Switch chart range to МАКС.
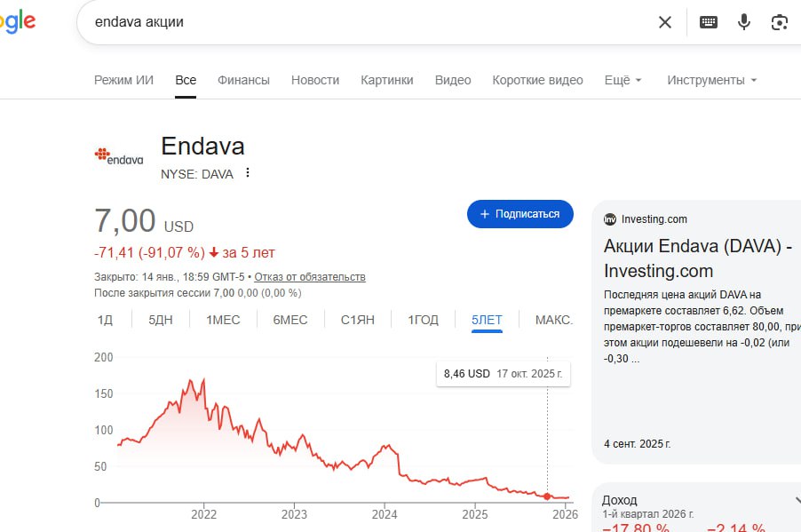The image size is (801, 532). (553, 320)
